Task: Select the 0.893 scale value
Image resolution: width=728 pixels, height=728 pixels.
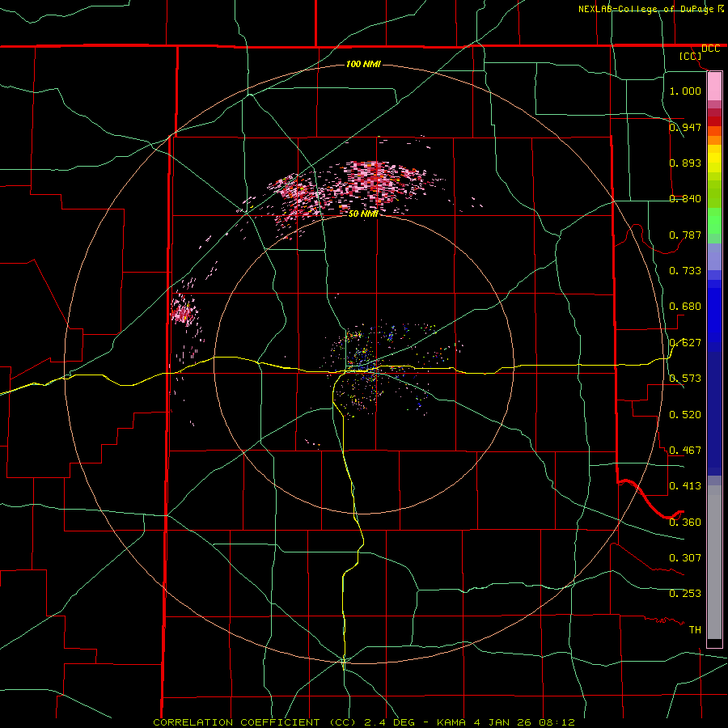Action: pos(685,163)
